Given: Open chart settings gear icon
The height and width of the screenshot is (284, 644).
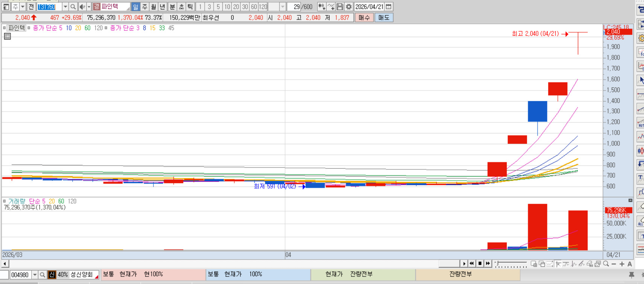Looking at the screenshot, I should (349, 7).
